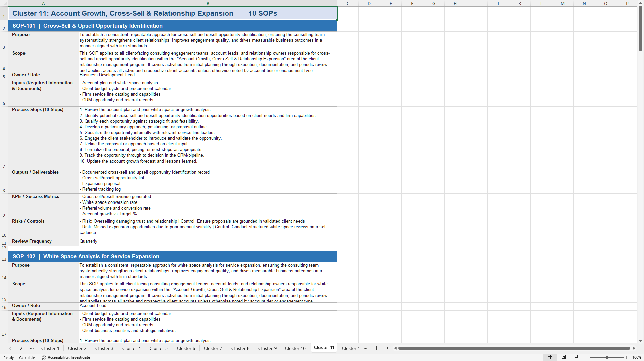Open the Cluster 2 sheet tab
The image size is (644, 361).
click(77, 348)
